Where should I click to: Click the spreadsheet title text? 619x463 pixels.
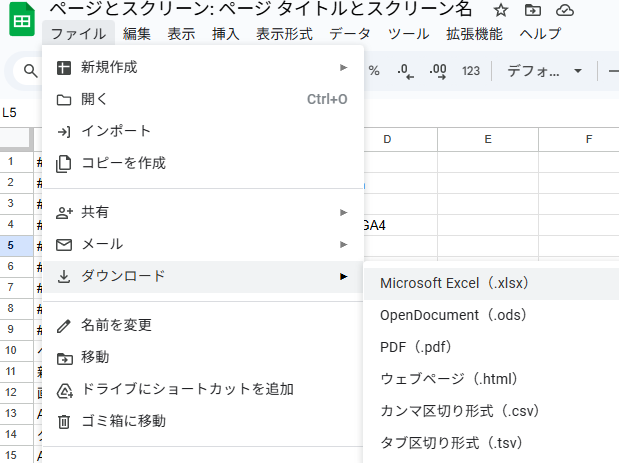[x=261, y=9]
